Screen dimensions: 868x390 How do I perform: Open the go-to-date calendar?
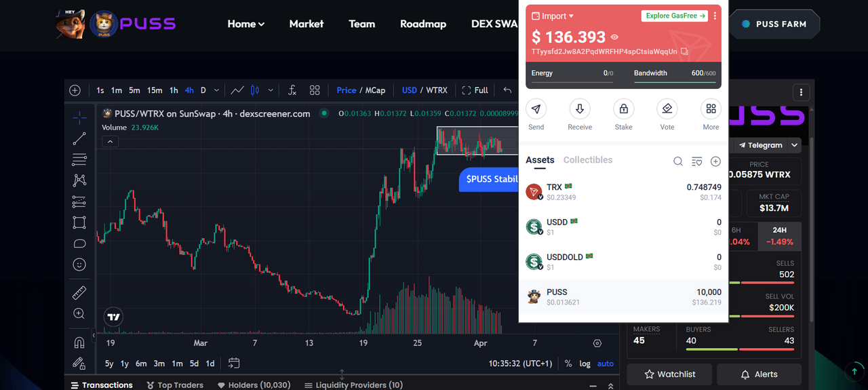tap(234, 363)
